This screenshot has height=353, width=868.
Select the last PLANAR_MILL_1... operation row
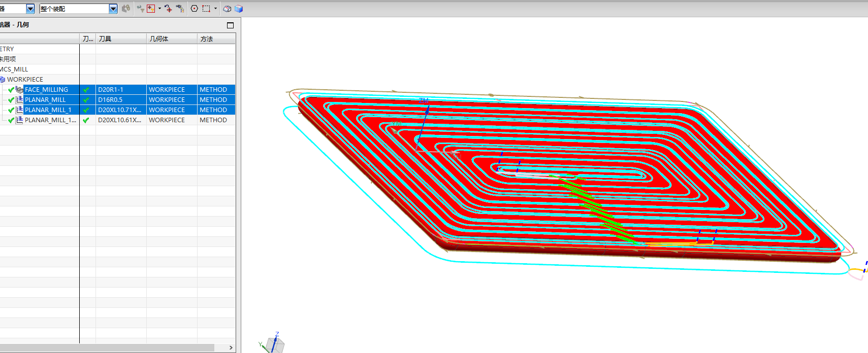50,120
